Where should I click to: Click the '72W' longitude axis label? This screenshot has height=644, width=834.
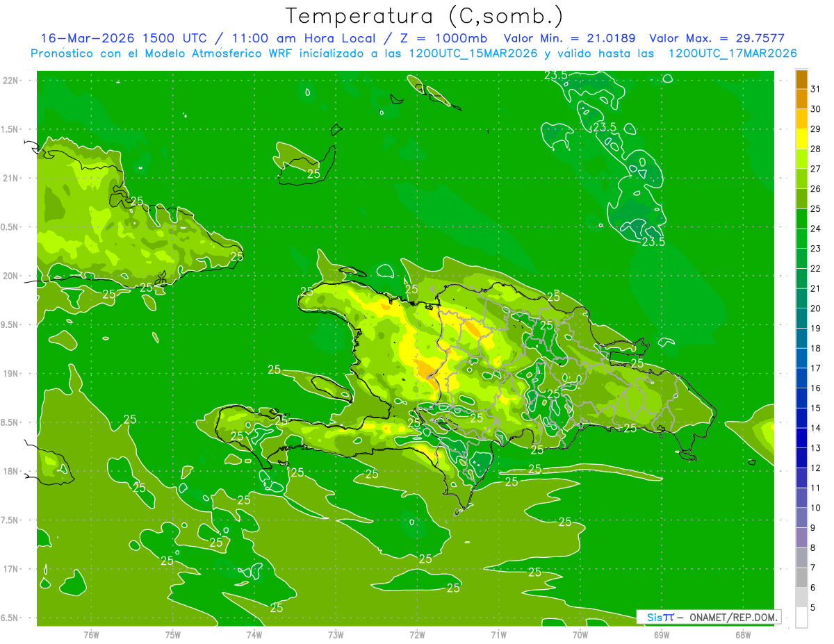coord(417,635)
